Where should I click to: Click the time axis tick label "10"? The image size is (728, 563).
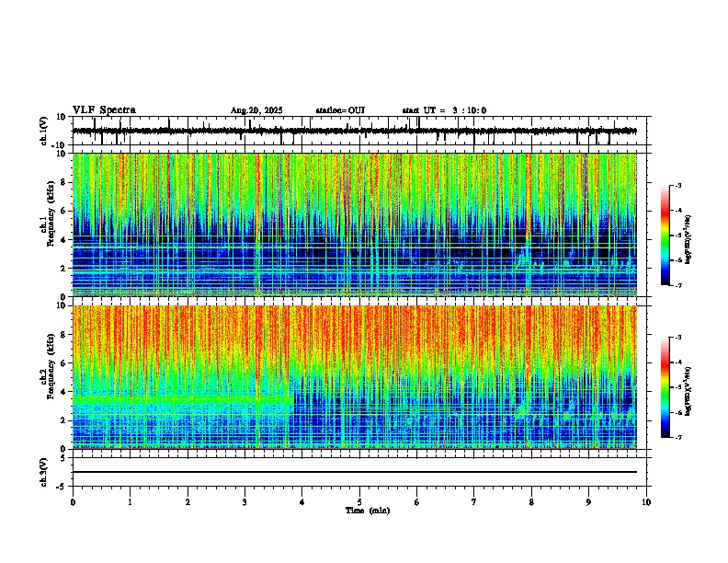(x=646, y=502)
